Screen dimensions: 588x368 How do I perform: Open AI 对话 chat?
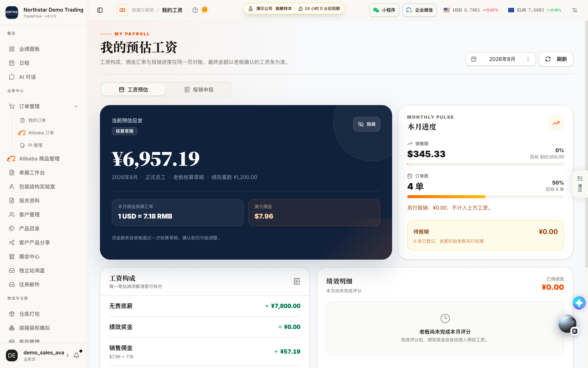click(44, 77)
